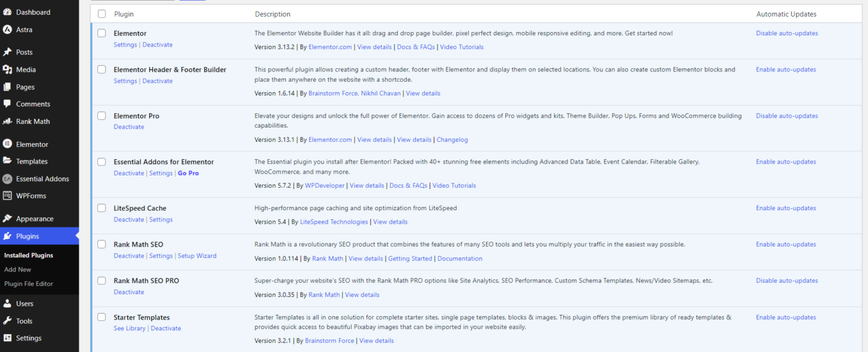
Task: Click the Elementor circle icon
Action: tap(7, 144)
